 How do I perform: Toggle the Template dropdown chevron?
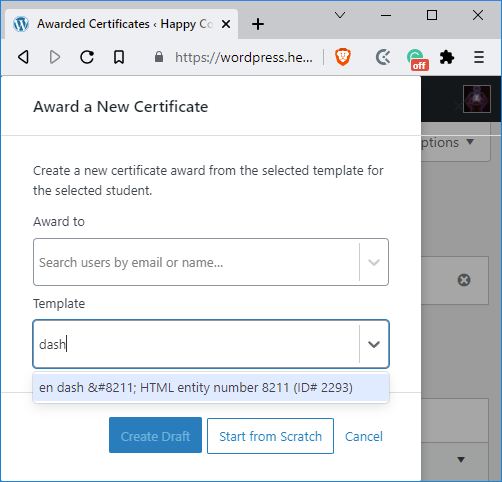click(x=374, y=344)
